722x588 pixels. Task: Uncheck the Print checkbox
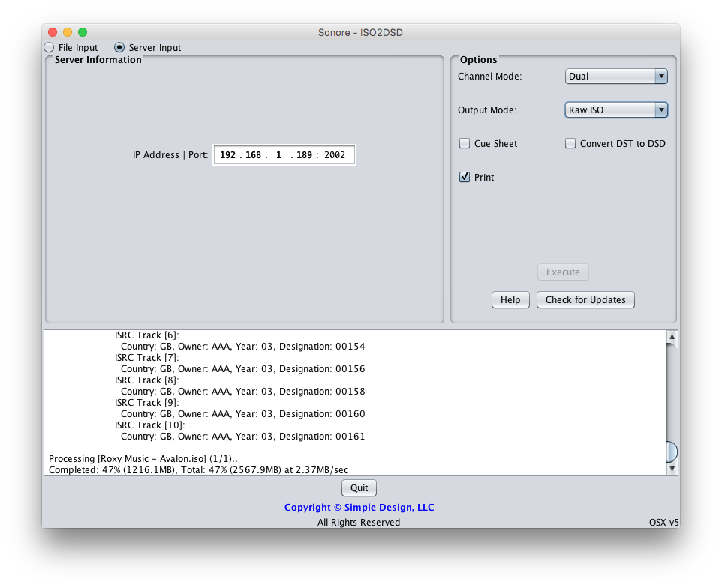pos(465,177)
